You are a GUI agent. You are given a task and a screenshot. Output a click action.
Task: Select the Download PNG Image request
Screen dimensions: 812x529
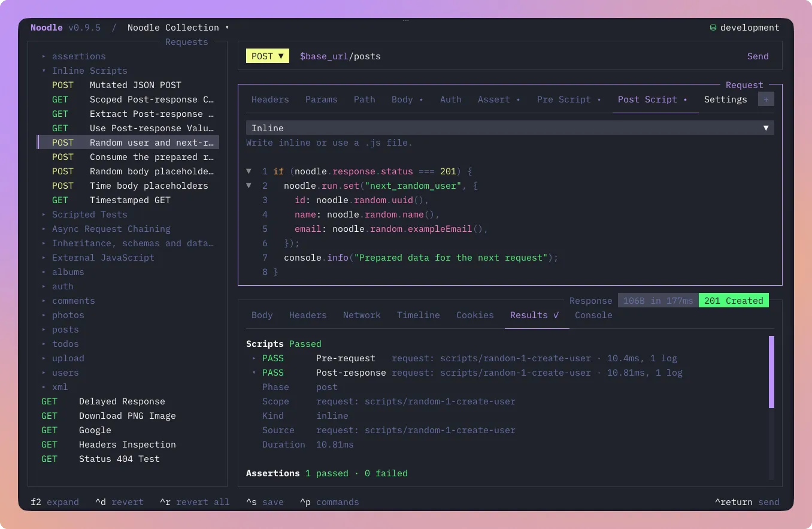click(x=128, y=416)
